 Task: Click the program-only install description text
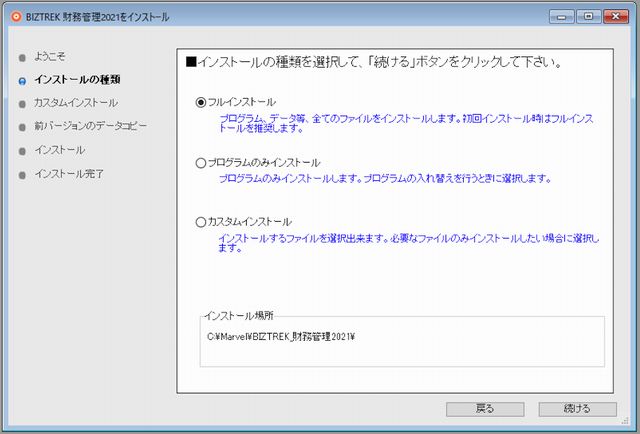coord(385,178)
